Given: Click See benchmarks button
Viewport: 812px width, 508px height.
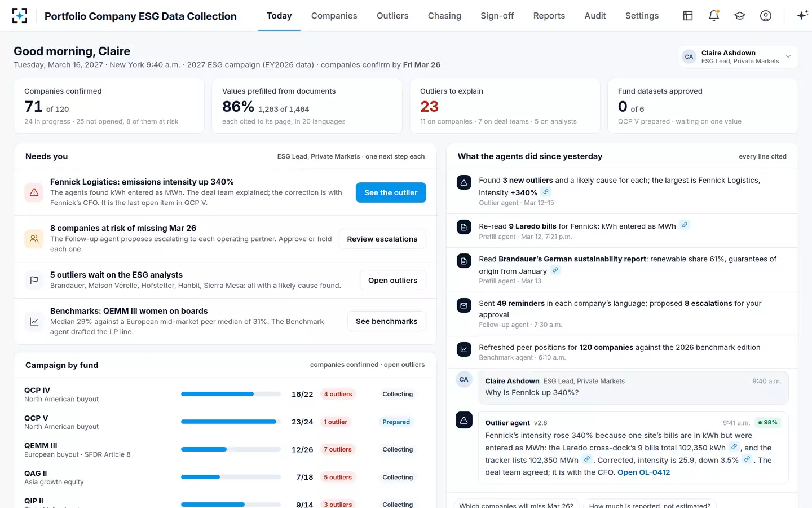Looking at the screenshot, I should [x=387, y=321].
